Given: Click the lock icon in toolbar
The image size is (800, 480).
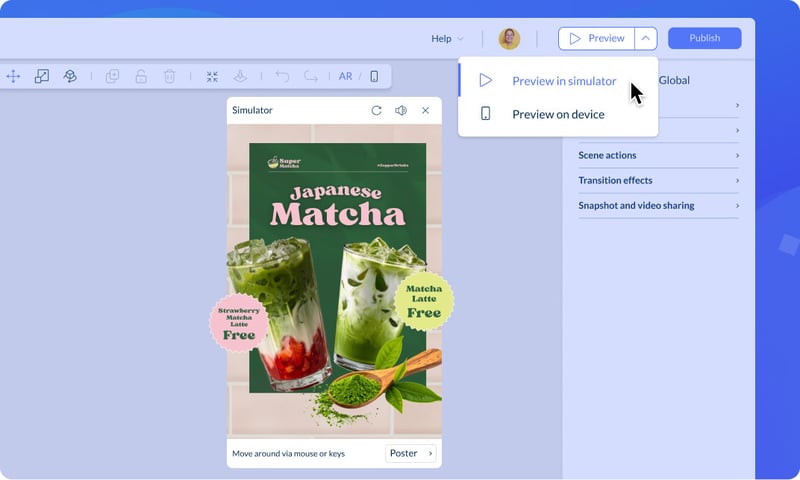Looking at the screenshot, I should click(141, 77).
